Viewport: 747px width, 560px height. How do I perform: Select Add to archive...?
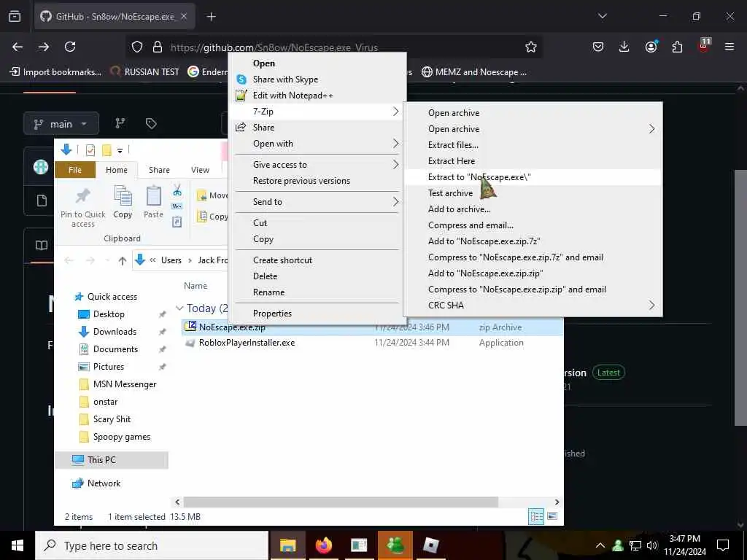(533, 209)
